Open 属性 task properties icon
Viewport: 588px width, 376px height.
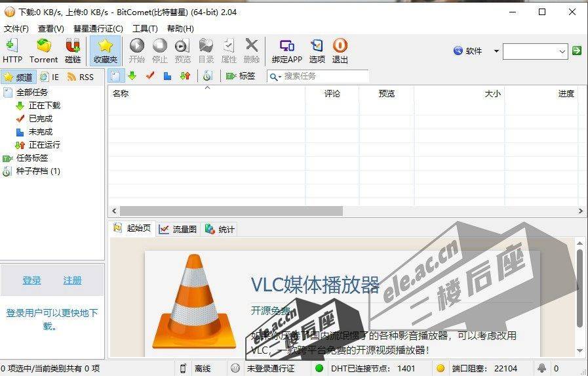(x=229, y=51)
